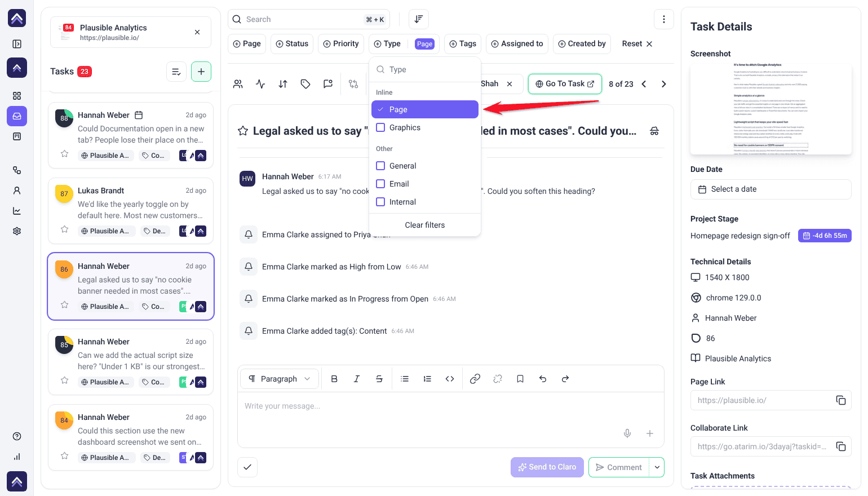Reset all filters
This screenshot has height=496, width=868.
(637, 43)
